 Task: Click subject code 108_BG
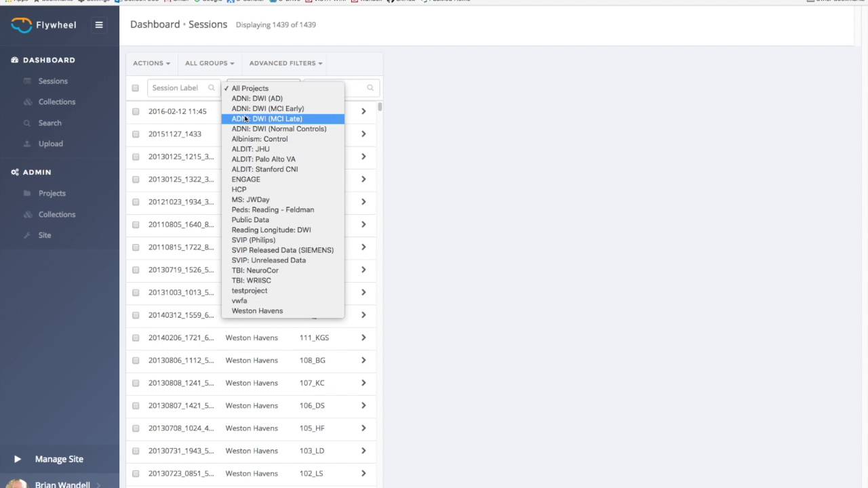click(313, 361)
